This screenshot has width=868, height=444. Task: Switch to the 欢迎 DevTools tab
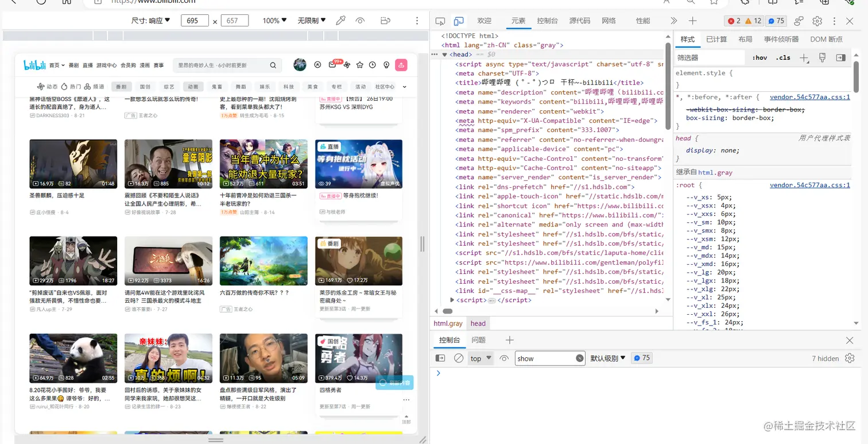click(485, 21)
